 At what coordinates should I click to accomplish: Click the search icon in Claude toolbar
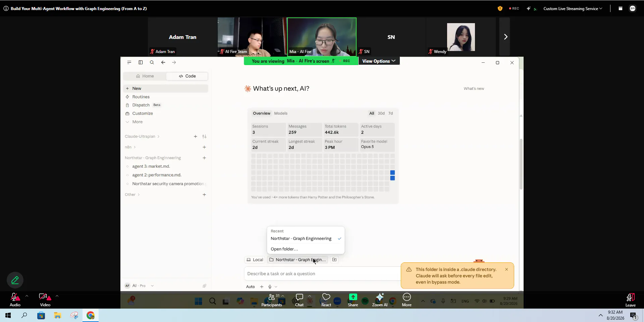[152, 62]
